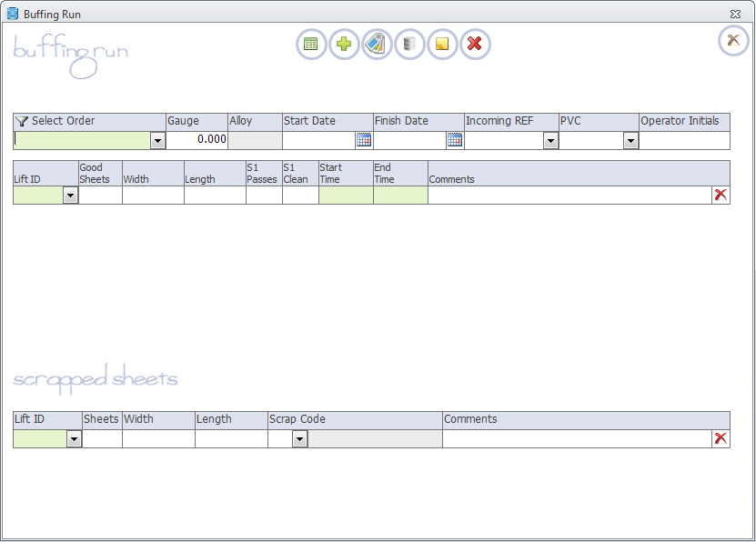This screenshot has height=542, width=756.
Task: Click the green plus add-new icon
Action: (x=344, y=45)
